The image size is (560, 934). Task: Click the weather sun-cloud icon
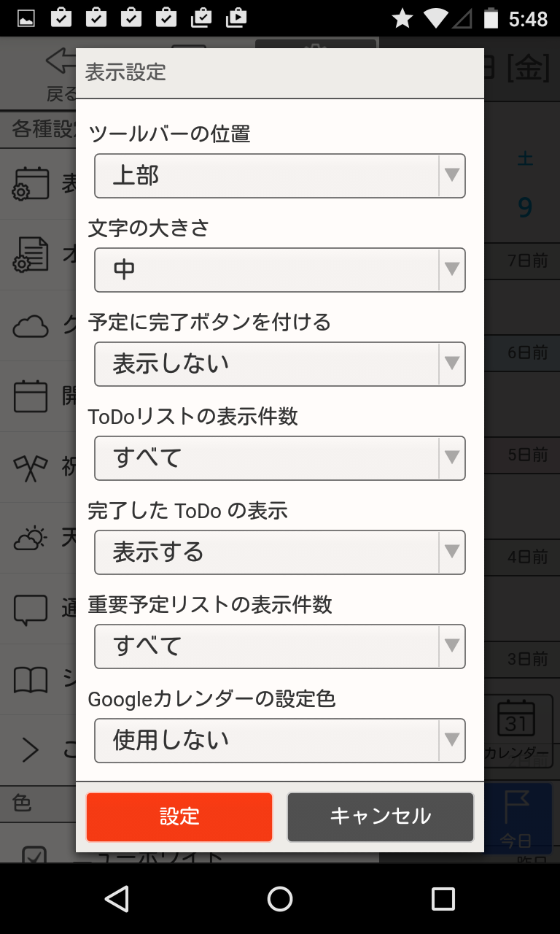(31, 538)
